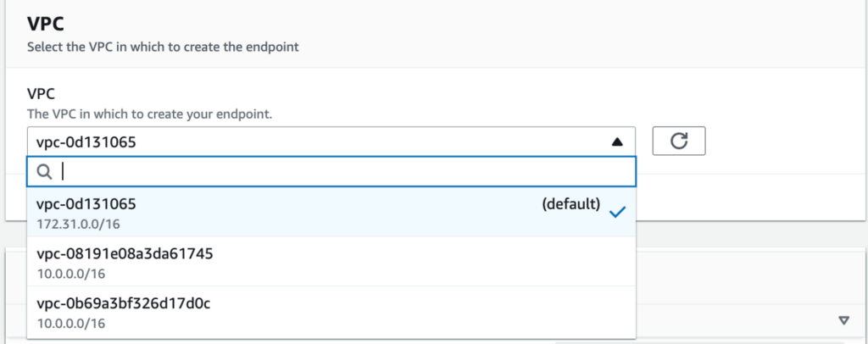Focus the VPC search input field
Screen dimensions: 868x344
click(339, 172)
